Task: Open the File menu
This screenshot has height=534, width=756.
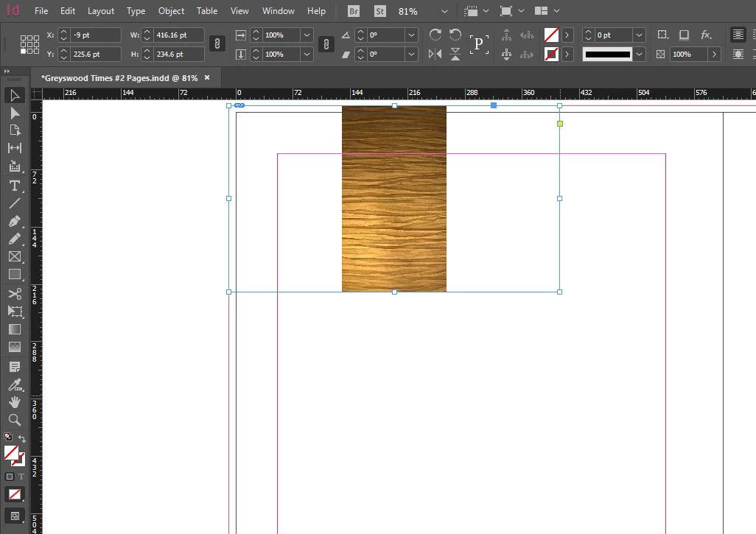Action: click(41, 10)
